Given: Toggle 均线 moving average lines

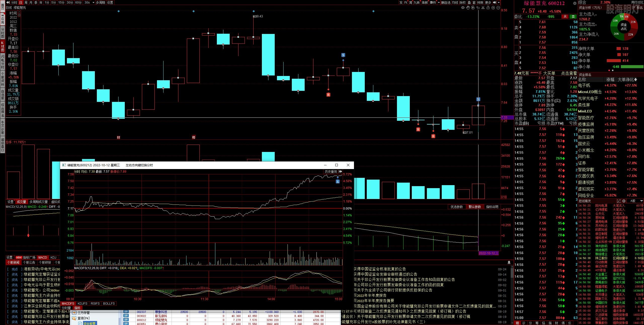Looking at the screenshot, I should click(x=455, y=3).
